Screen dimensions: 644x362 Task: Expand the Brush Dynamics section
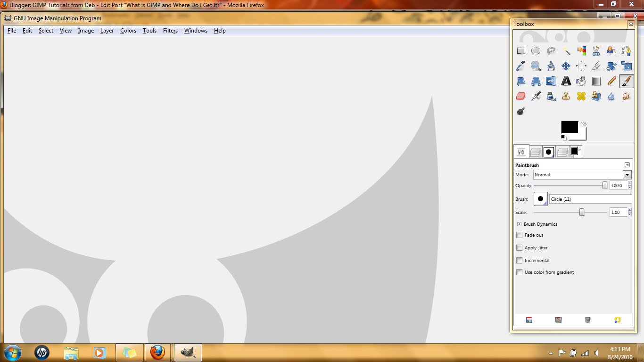point(519,224)
